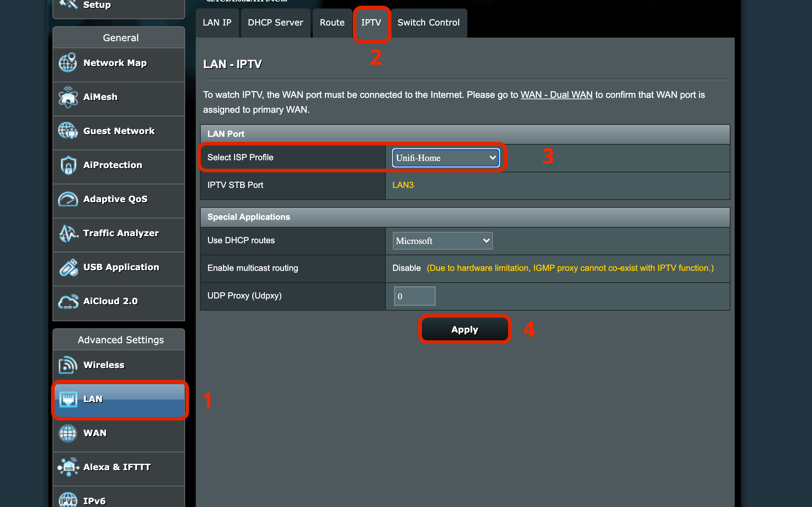Screen dimensions: 812x507
Task: Select the AiProtection shield icon
Action: tap(68, 165)
